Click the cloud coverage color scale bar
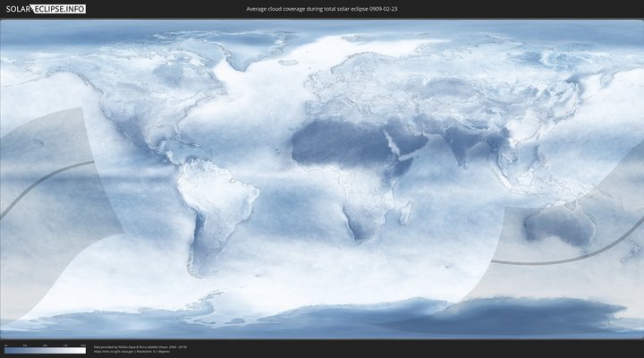The image size is (644, 358). point(46,351)
